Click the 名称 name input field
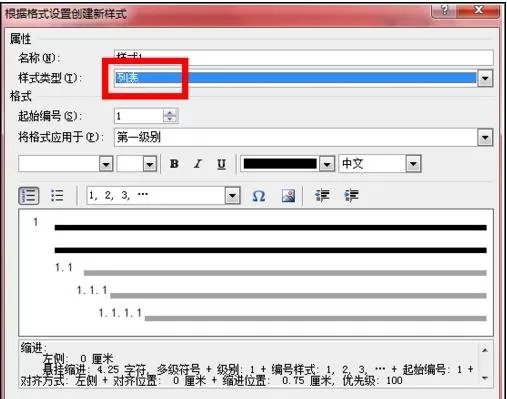This screenshot has height=399, width=507. (304, 58)
